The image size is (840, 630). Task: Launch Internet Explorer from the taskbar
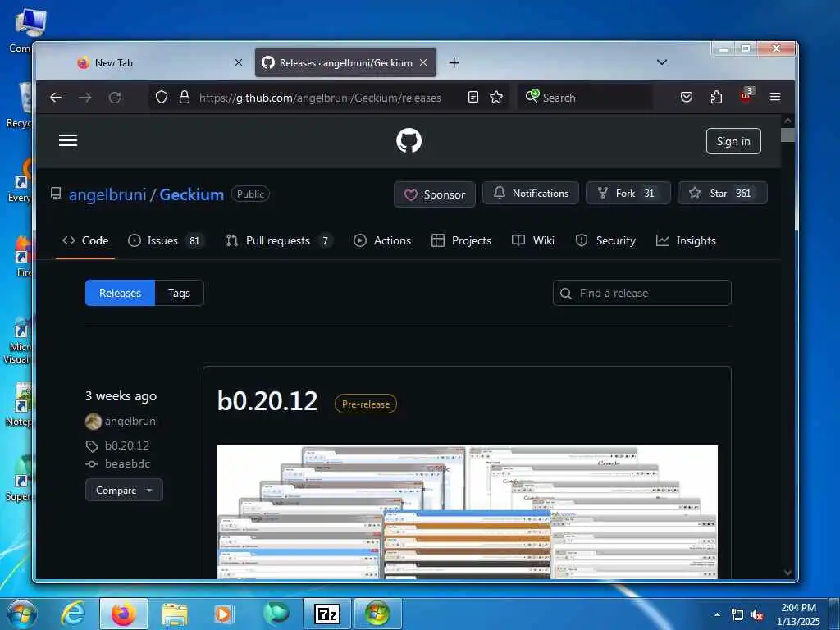coord(73,614)
